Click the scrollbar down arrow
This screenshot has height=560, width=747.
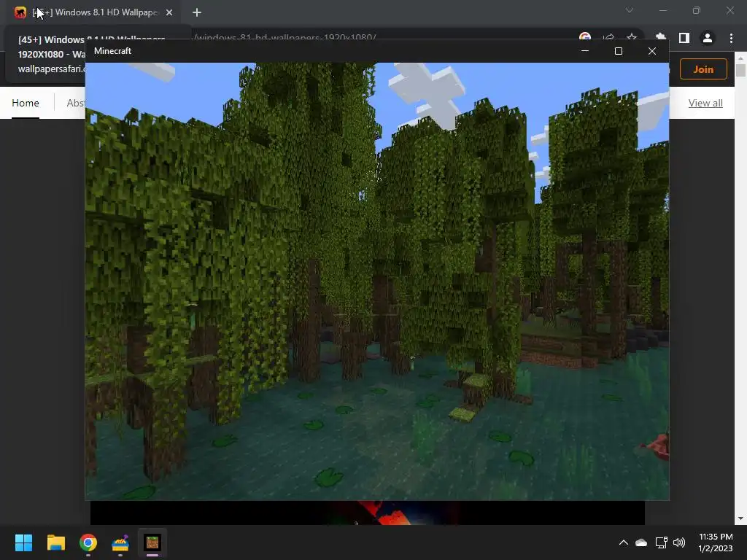740,518
